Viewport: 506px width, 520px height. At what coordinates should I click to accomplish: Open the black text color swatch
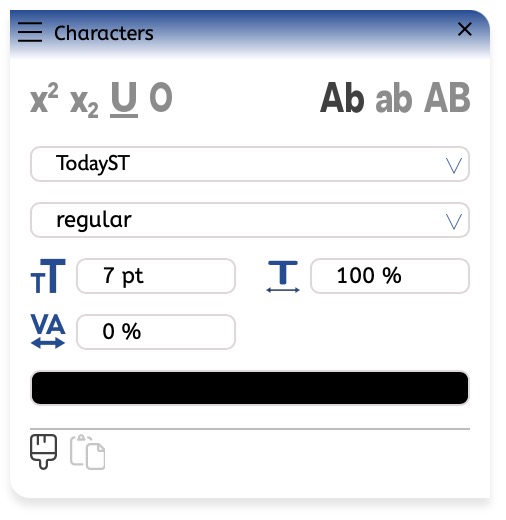click(x=250, y=388)
